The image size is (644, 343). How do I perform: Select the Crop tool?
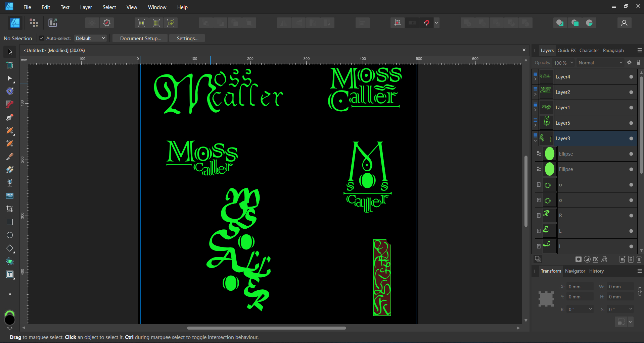(x=10, y=209)
